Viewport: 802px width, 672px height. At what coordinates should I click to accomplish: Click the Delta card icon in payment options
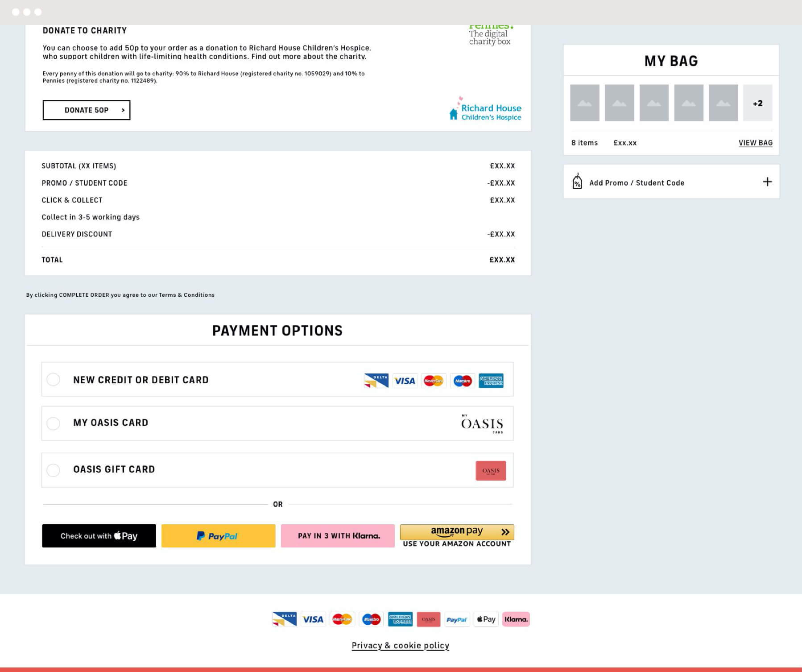(x=376, y=381)
